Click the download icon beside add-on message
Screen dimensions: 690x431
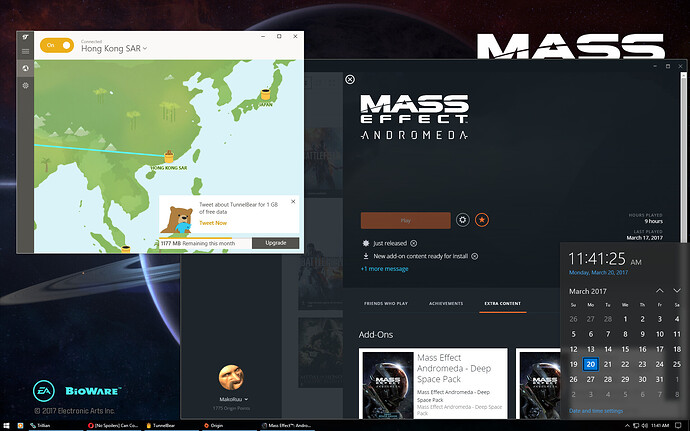pyautogui.click(x=366, y=256)
